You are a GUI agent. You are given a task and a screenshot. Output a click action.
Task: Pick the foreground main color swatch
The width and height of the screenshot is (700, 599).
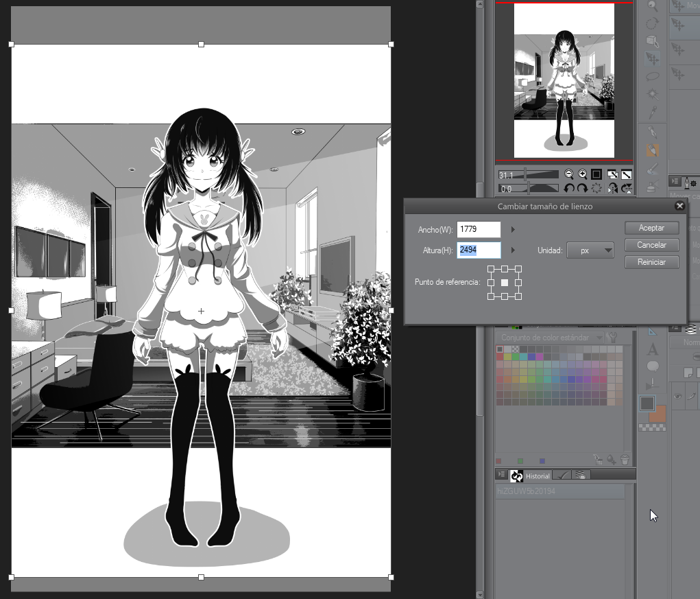point(647,403)
